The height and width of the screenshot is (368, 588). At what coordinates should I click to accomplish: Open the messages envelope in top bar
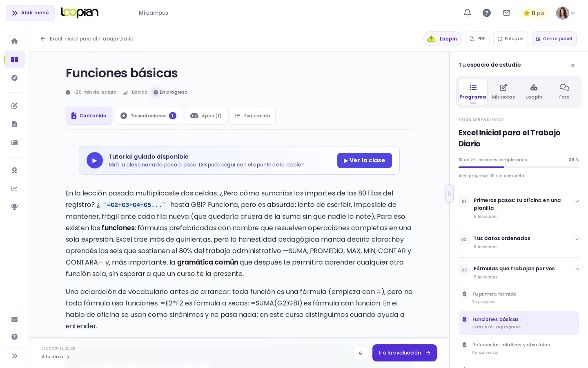[506, 13]
